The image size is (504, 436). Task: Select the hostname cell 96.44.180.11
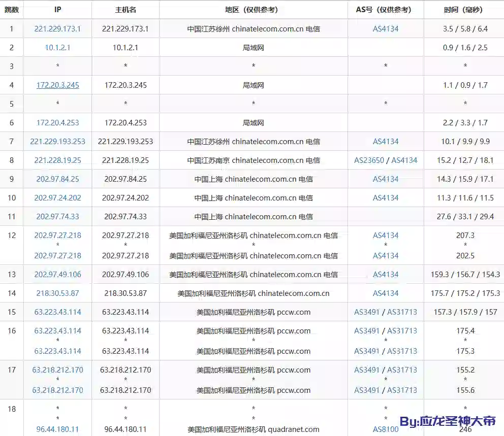(x=125, y=429)
